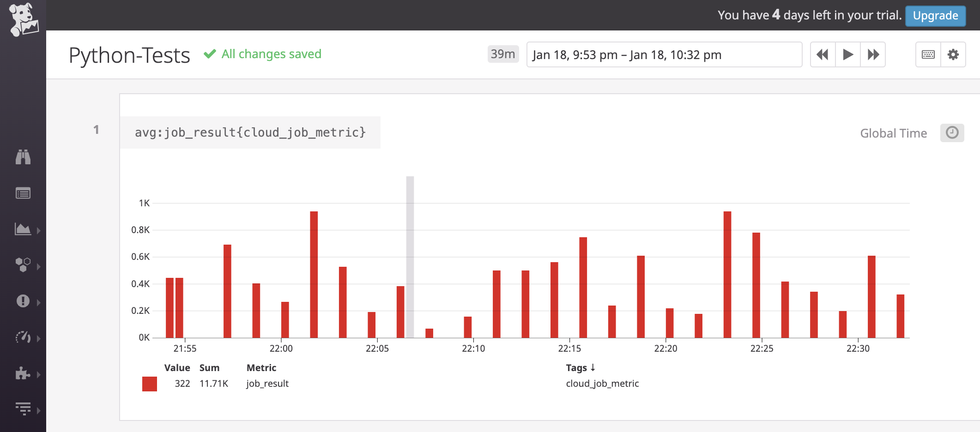This screenshot has height=432, width=980.
Task: Expand the Dashboards sidebar submenu chevron
Action: (x=40, y=229)
